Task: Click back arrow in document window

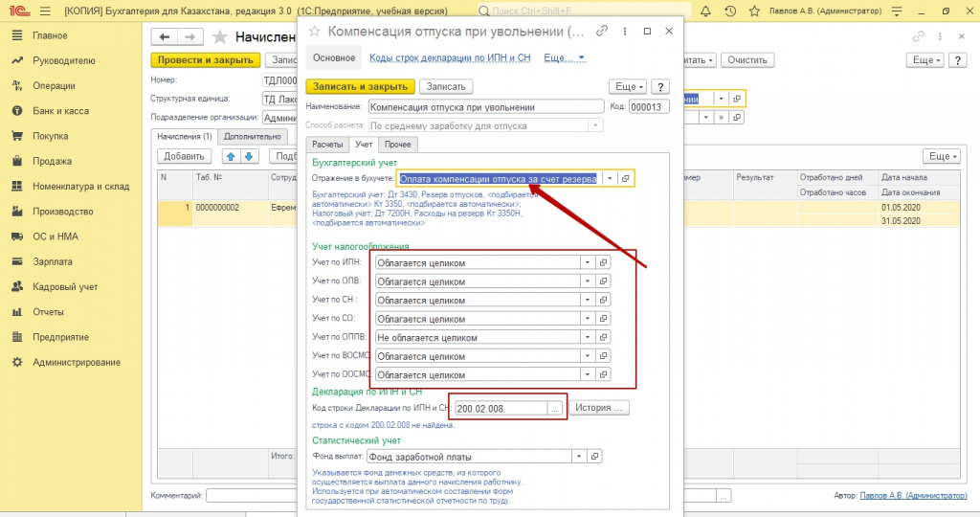Action: [165, 37]
